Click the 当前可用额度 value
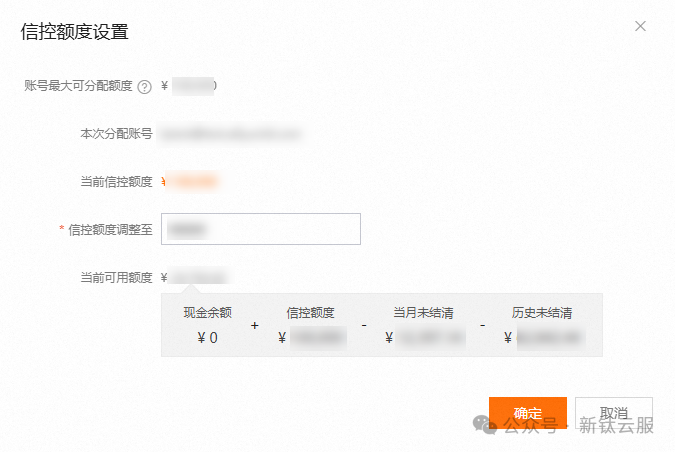This screenshot has width=675, height=452. pyautogui.click(x=195, y=277)
